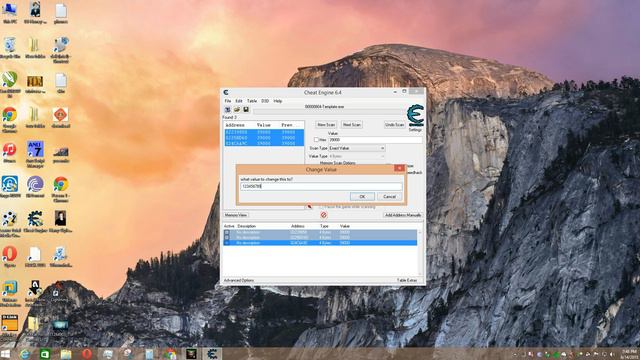The image size is (640, 360).
Task: Click the address list scrollbar
Action: [420, 252]
